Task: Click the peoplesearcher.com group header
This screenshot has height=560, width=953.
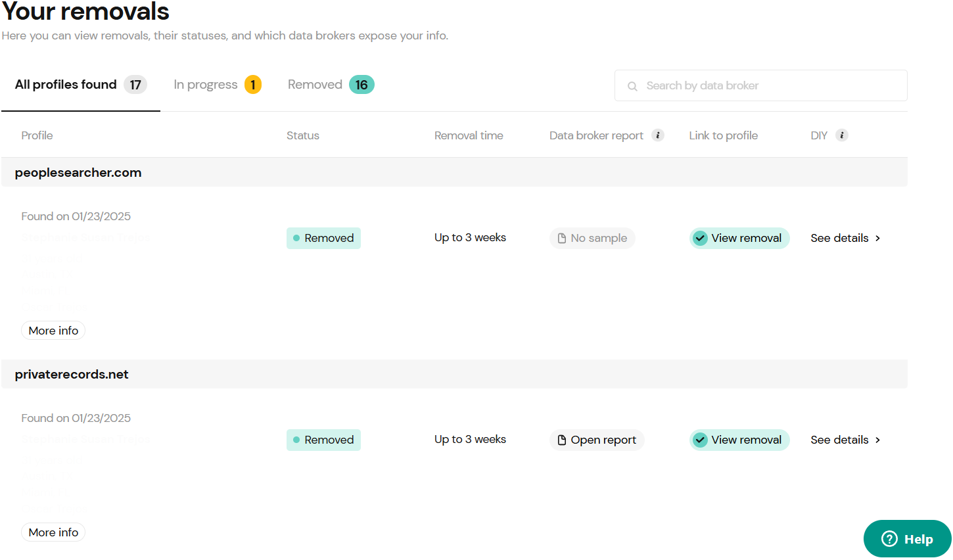Action: pos(78,173)
